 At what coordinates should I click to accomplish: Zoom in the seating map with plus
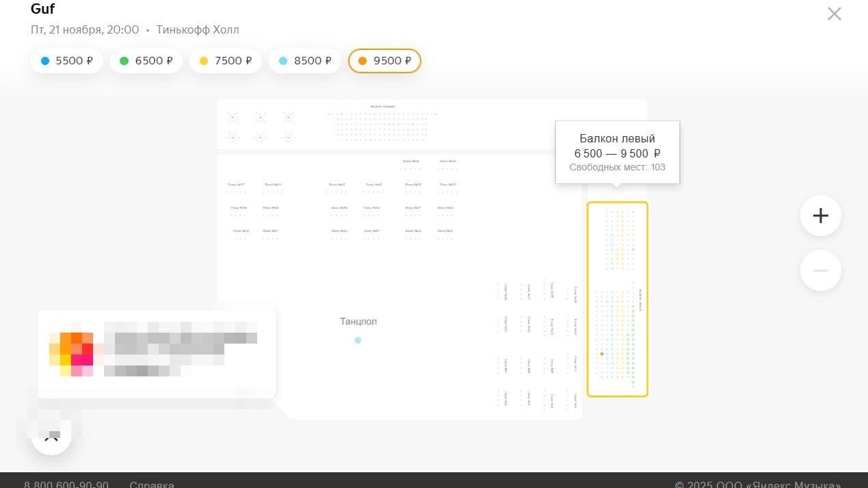tap(820, 216)
